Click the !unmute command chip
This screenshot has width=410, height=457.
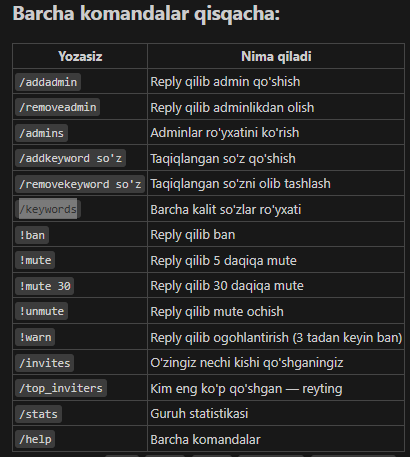click(x=41, y=311)
